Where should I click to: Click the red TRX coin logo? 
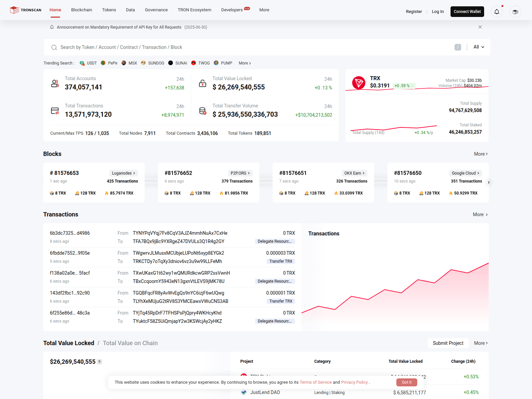point(359,83)
